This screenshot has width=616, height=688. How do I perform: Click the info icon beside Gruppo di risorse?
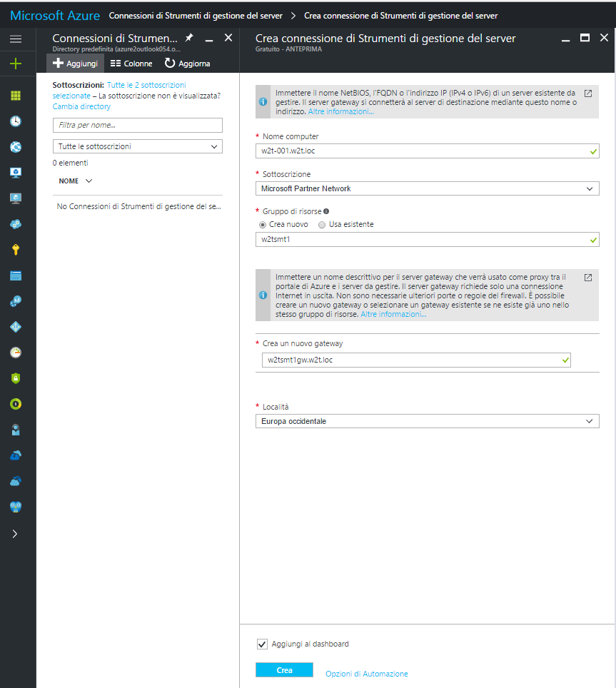coord(326,211)
